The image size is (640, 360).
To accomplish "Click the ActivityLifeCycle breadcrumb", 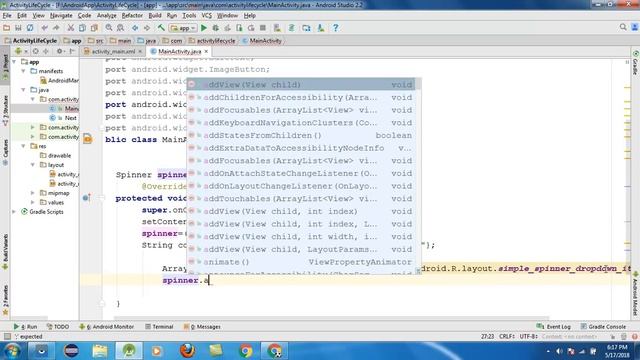I will 31,41.
